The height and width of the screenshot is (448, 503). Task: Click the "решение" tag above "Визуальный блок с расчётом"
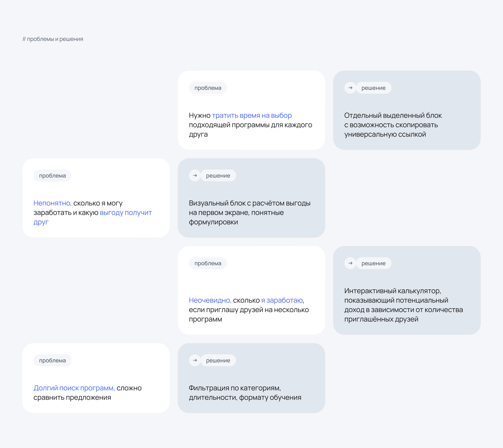click(x=218, y=175)
